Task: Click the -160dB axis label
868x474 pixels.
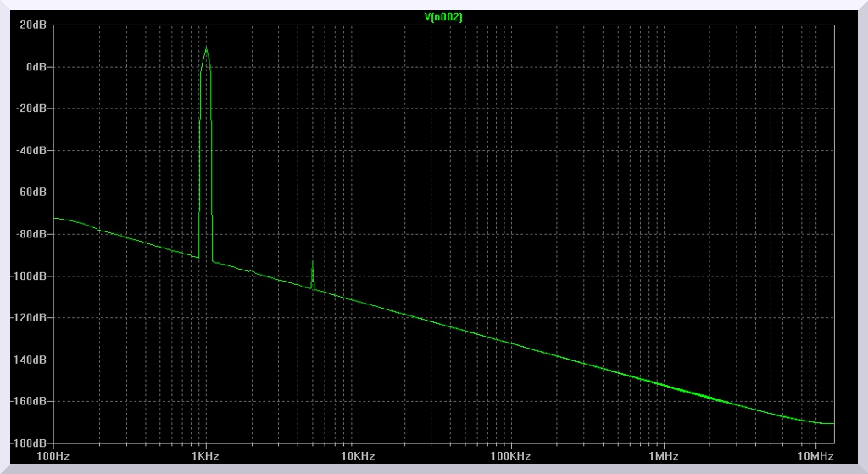Action: 30,401
